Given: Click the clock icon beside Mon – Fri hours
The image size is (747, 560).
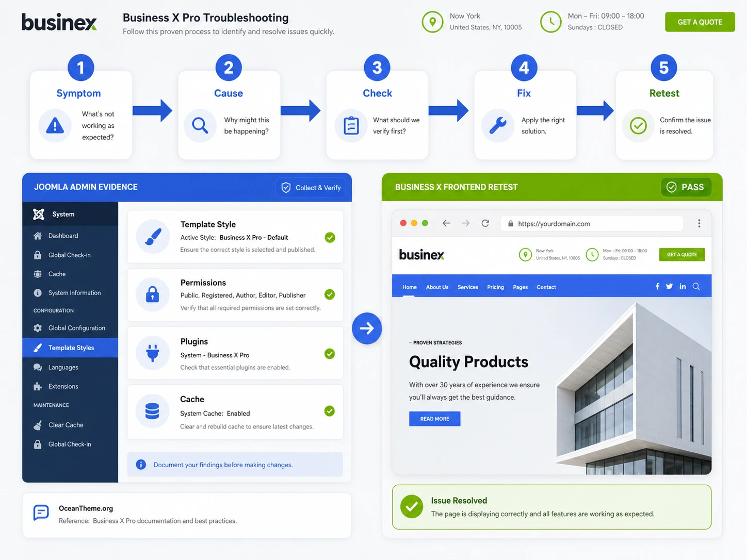Looking at the screenshot, I should (x=550, y=22).
